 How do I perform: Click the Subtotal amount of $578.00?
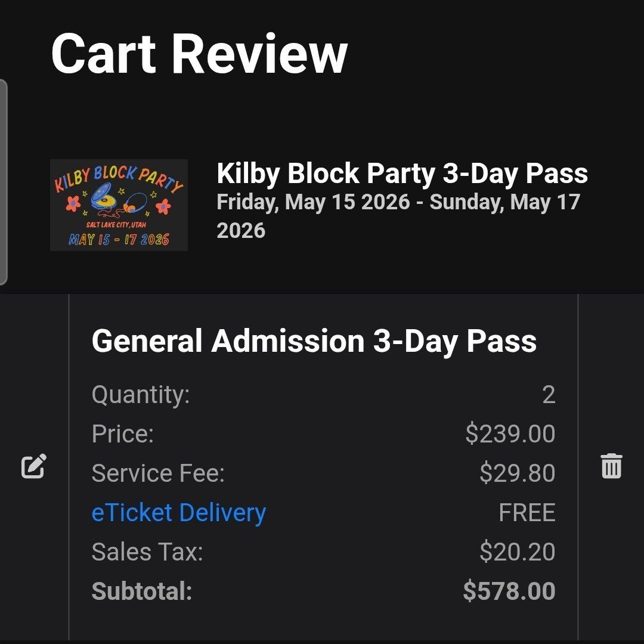tap(510, 591)
